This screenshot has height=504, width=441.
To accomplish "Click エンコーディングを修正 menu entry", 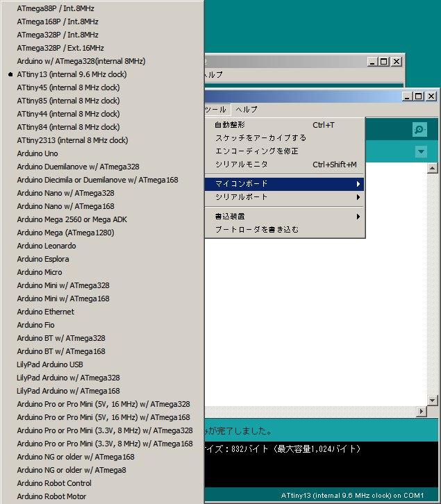I will point(284,151).
